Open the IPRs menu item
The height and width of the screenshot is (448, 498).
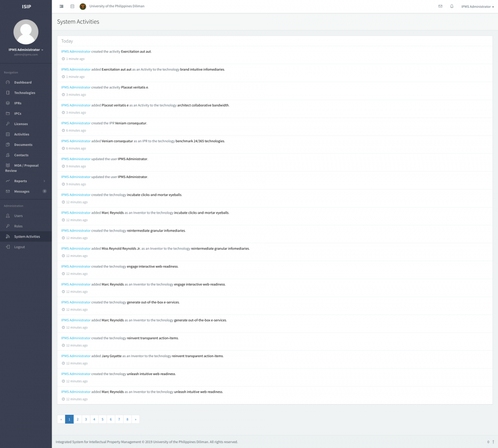pyautogui.click(x=18, y=103)
